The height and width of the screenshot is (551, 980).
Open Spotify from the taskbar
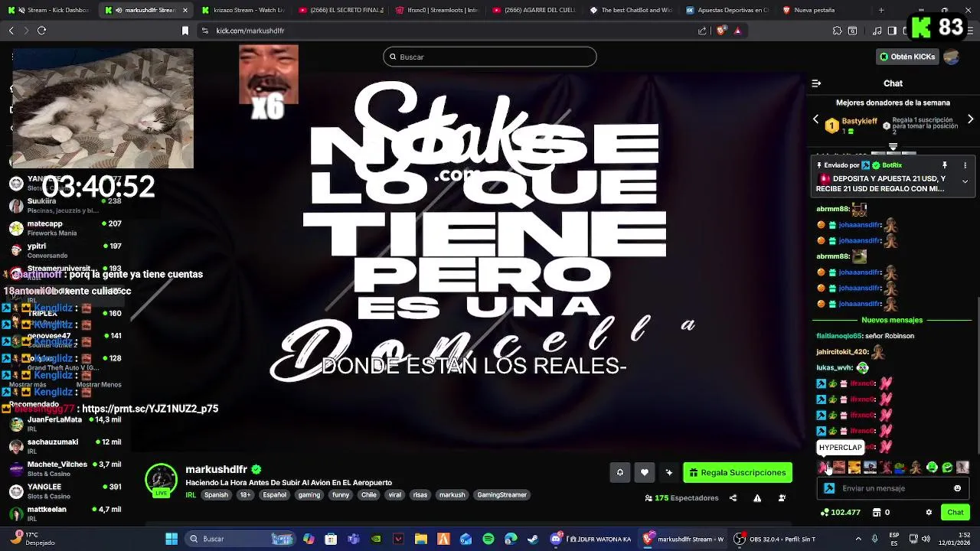[488, 539]
